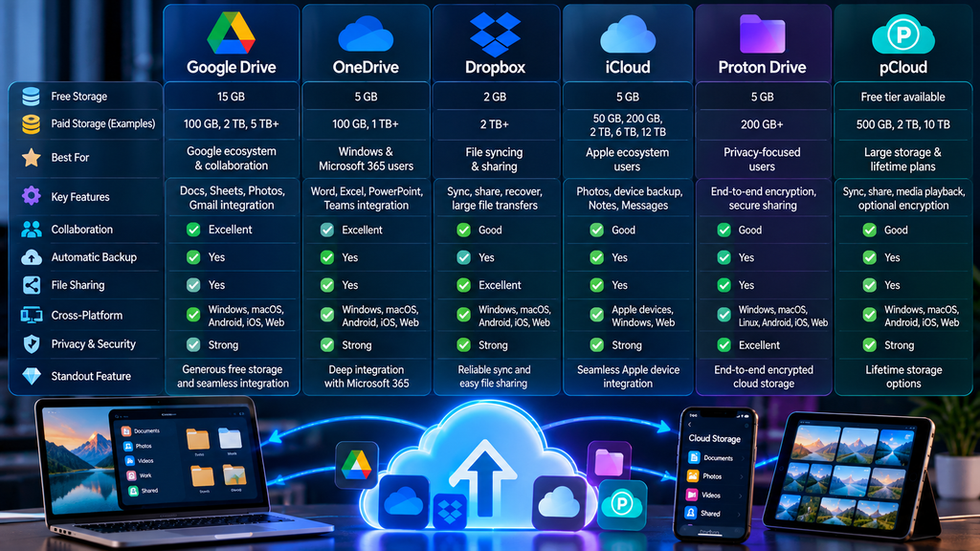Click 'End-to-end encryption, secure sharing' cell
The height and width of the screenshot is (551, 980).
point(763,198)
